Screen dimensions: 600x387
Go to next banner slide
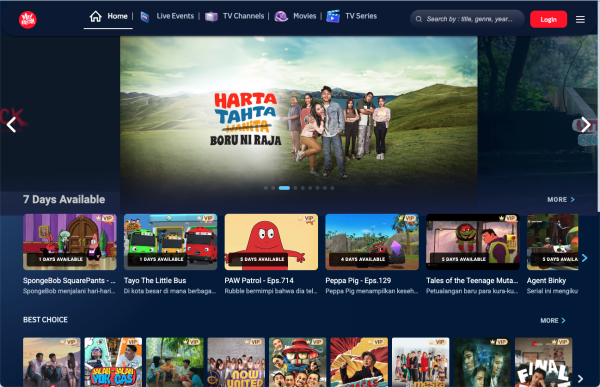[x=585, y=124]
